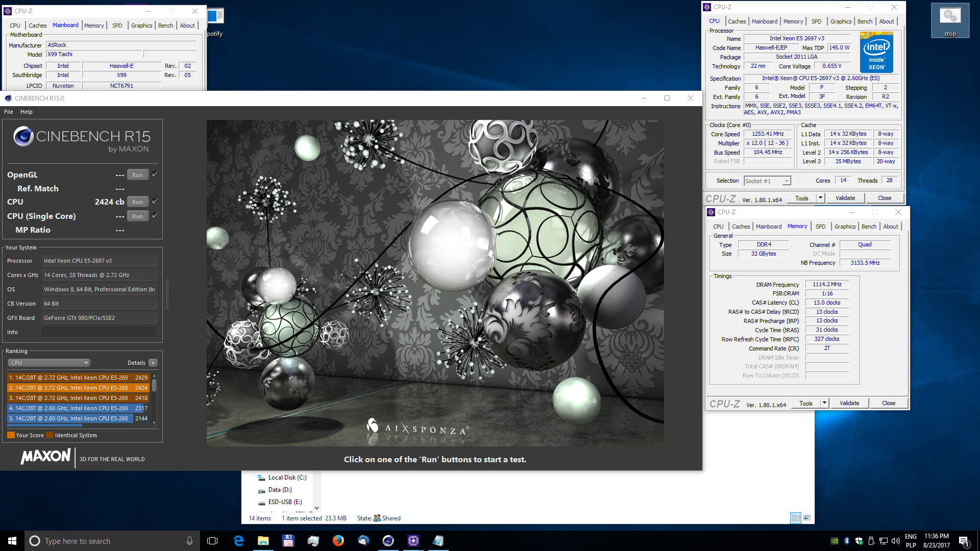Select ranking entry scoring 2429
This screenshot has width=980, height=551.
click(78, 378)
